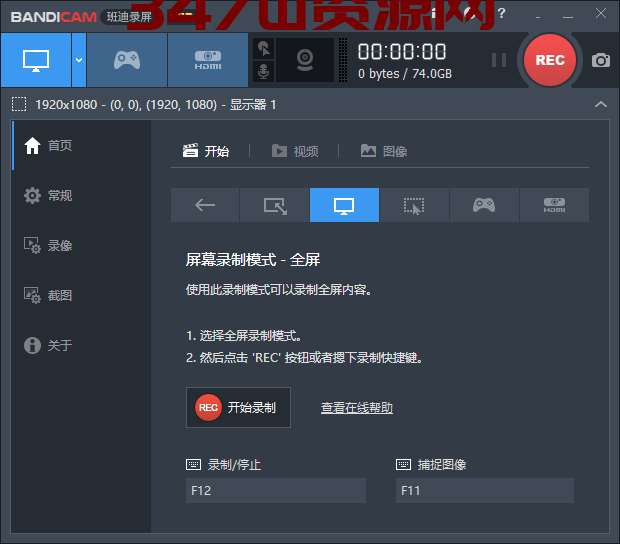Viewport: 620px width, 544px height.
Task: Click 00:00:00 recording timer
Action: (x=402, y=52)
